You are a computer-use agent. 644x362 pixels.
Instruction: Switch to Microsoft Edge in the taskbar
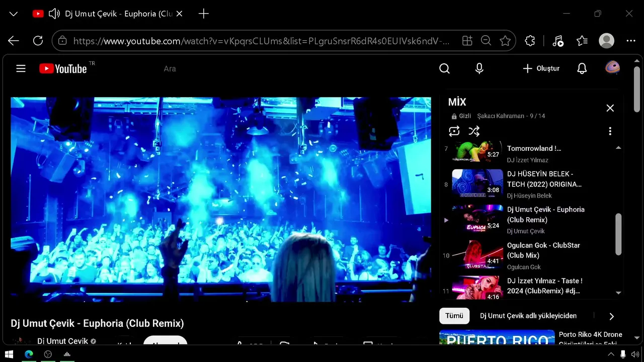29,354
